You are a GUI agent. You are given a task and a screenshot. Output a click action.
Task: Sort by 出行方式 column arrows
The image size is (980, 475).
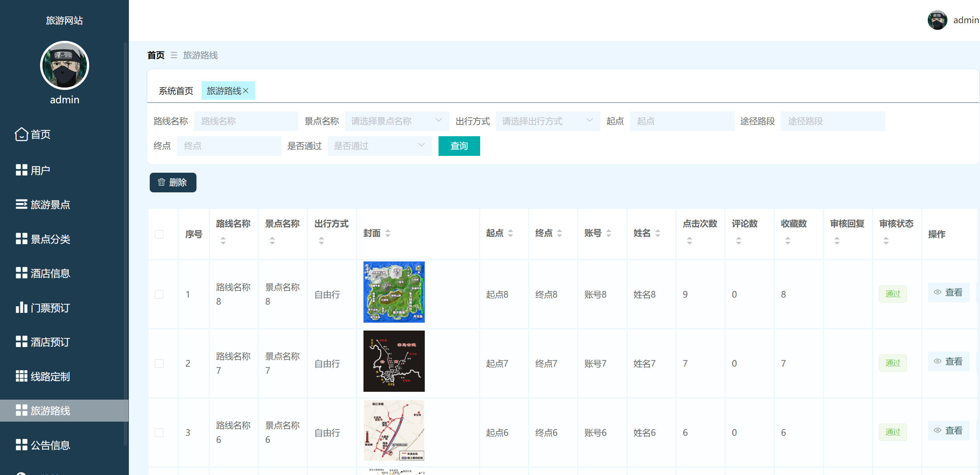click(321, 241)
